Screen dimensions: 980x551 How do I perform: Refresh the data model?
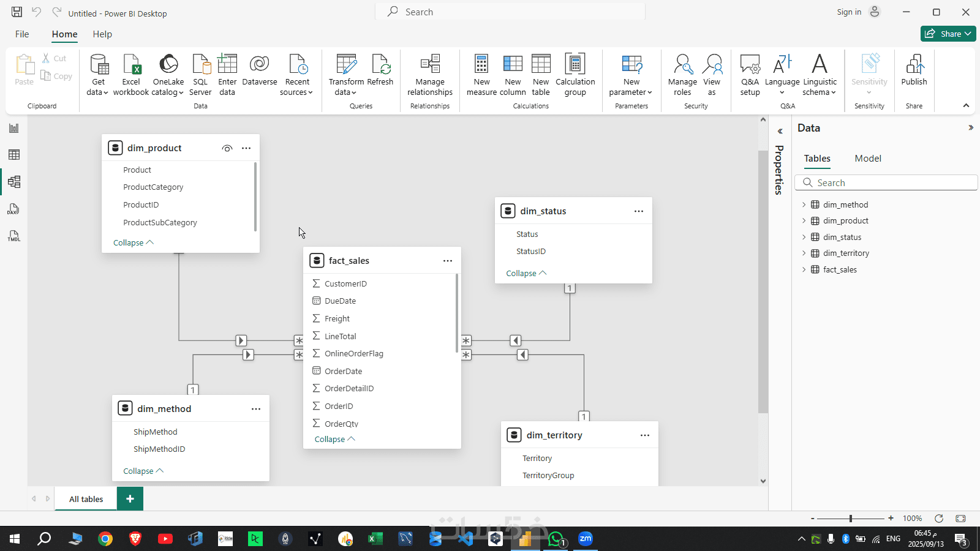380,70
